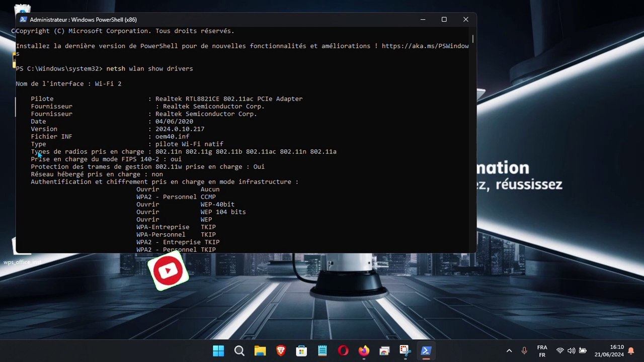The height and width of the screenshot is (362, 644).
Task: Click the version value '2024.0.10.217'
Action: pos(180,129)
